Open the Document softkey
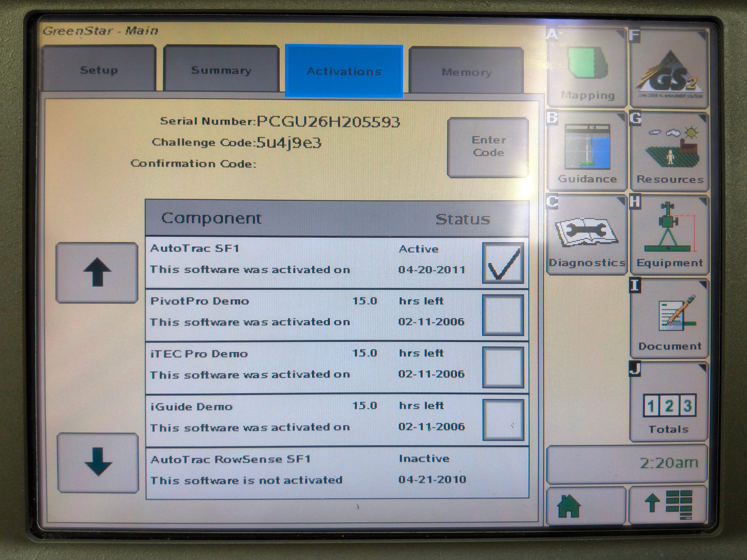Screen dimensions: 747x560 pos(669,318)
